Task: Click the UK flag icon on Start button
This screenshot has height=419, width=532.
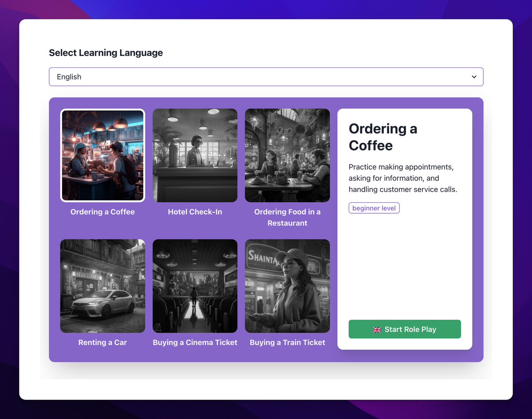Action: click(377, 329)
